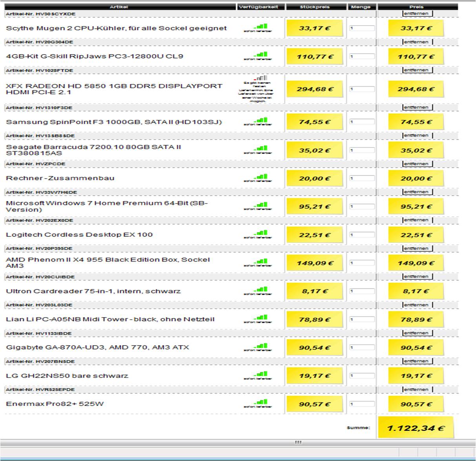
Task: Edit quantity field for Scythe Mugen 2
Action: click(362, 28)
